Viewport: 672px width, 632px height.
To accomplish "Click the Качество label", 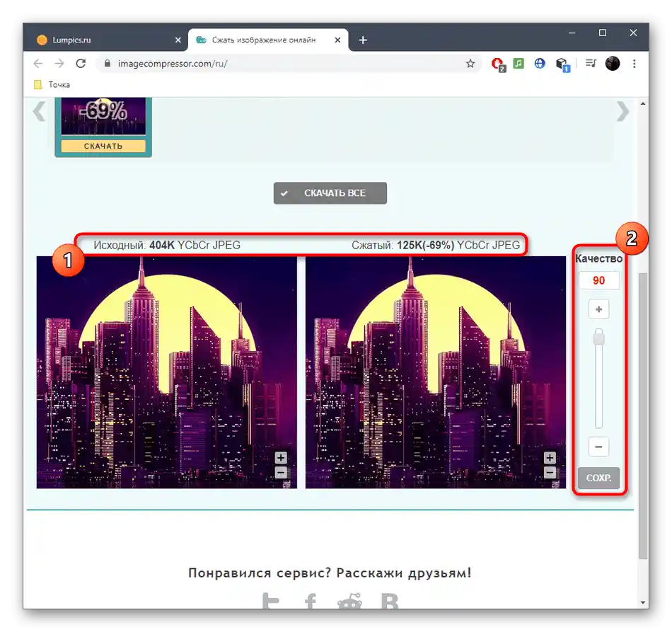I will pos(598,258).
